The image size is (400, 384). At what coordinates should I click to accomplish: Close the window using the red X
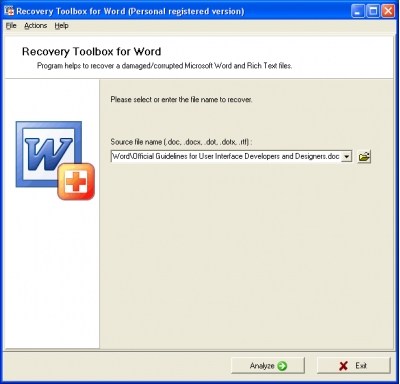(x=388, y=11)
